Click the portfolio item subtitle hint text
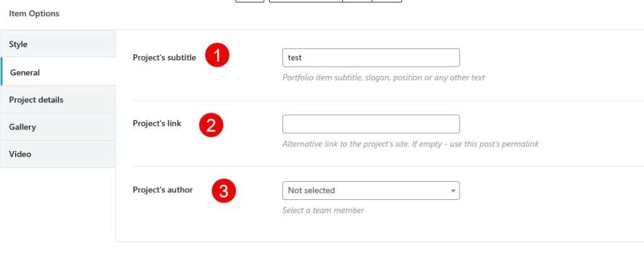The image size is (644, 259). (x=383, y=78)
